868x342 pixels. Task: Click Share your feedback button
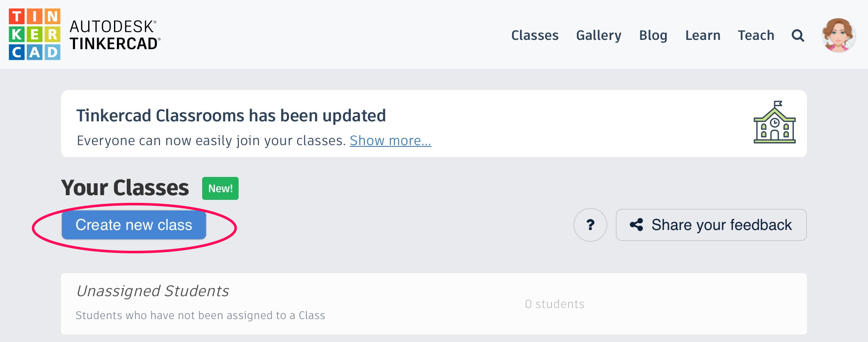(x=711, y=225)
